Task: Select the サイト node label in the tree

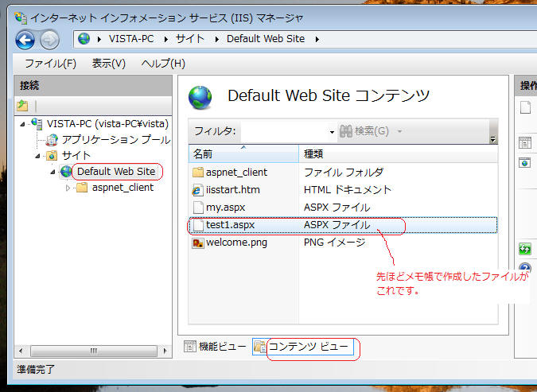Action: coord(76,156)
